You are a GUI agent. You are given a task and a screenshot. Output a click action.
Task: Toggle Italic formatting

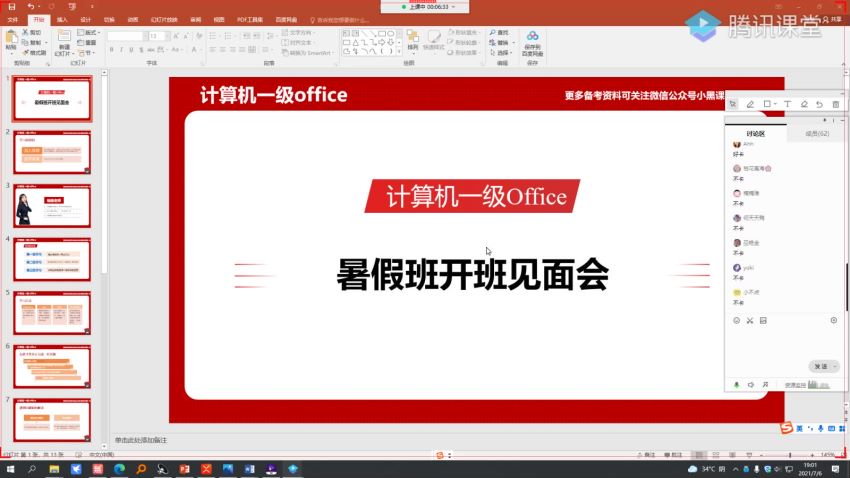(x=121, y=50)
